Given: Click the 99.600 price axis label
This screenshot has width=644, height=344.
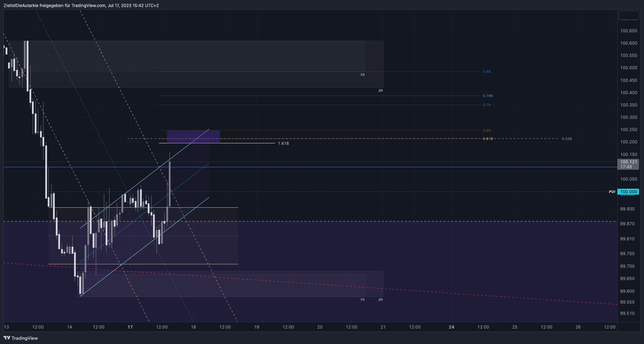Looking at the screenshot, I should (x=627, y=291).
